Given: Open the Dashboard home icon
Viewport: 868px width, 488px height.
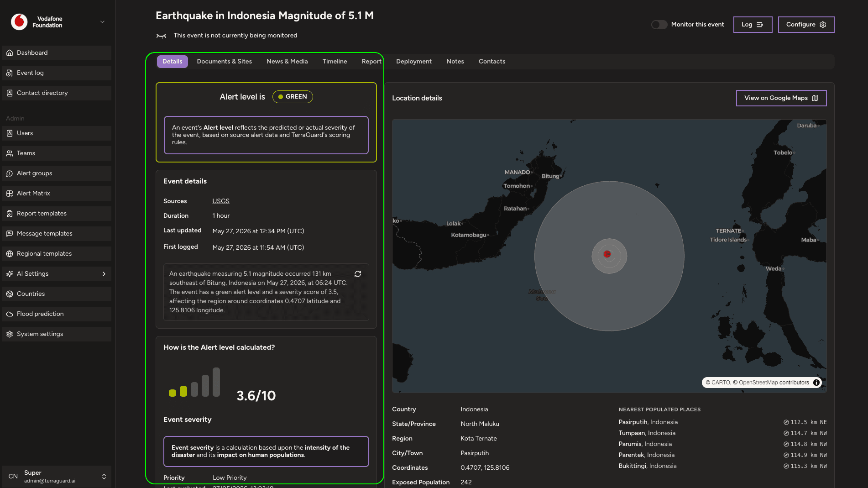Looking at the screenshot, I should (x=10, y=53).
